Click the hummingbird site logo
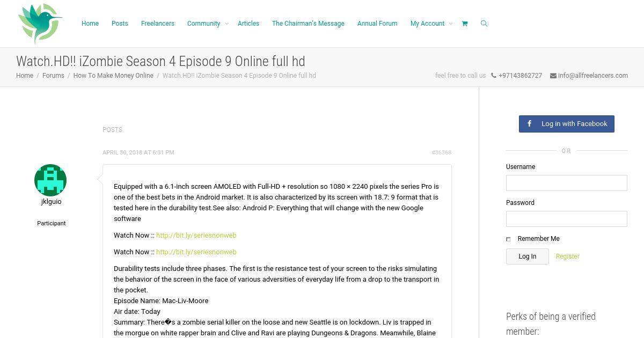The width and height of the screenshot is (644, 338). [x=40, y=24]
